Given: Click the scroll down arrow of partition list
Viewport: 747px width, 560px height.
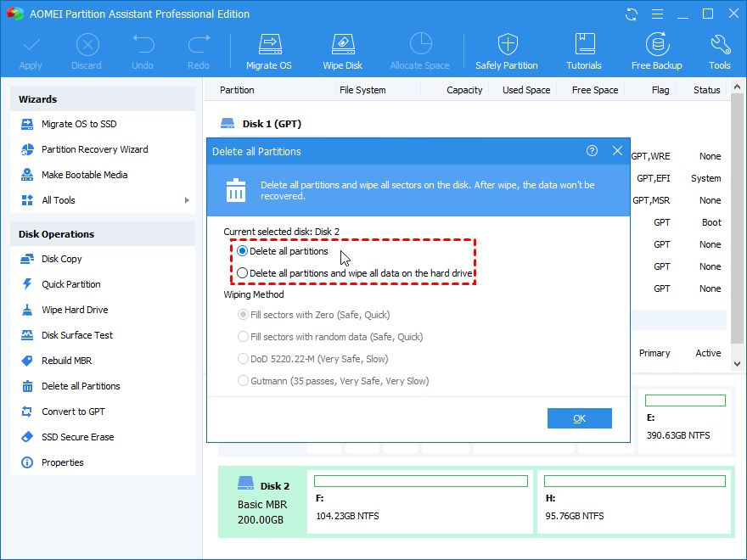Looking at the screenshot, I should [737, 364].
